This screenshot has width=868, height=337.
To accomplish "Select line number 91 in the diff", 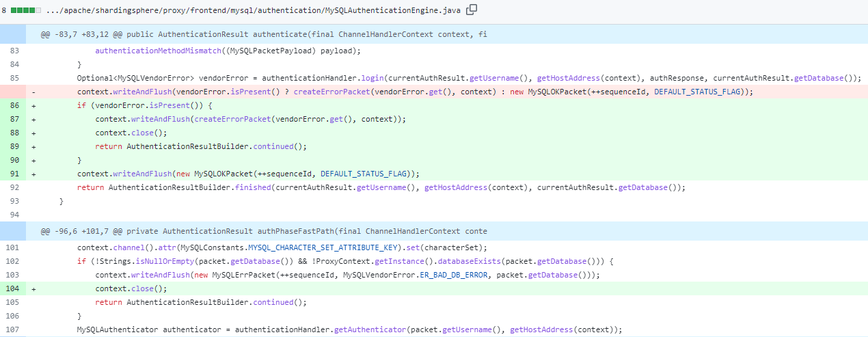I will (x=14, y=174).
